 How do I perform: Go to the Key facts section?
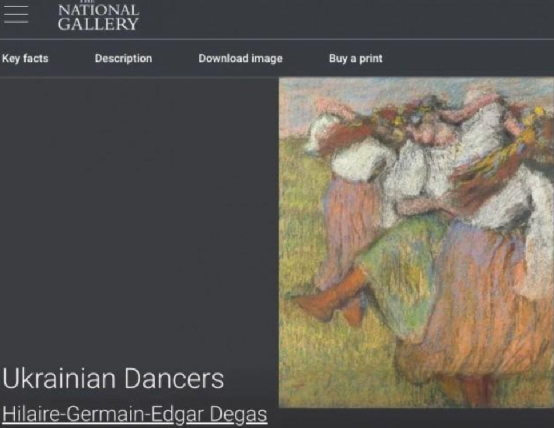(25, 58)
